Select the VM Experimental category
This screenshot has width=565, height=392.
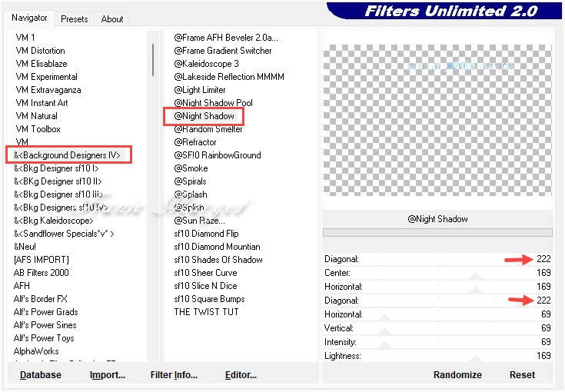tap(46, 77)
